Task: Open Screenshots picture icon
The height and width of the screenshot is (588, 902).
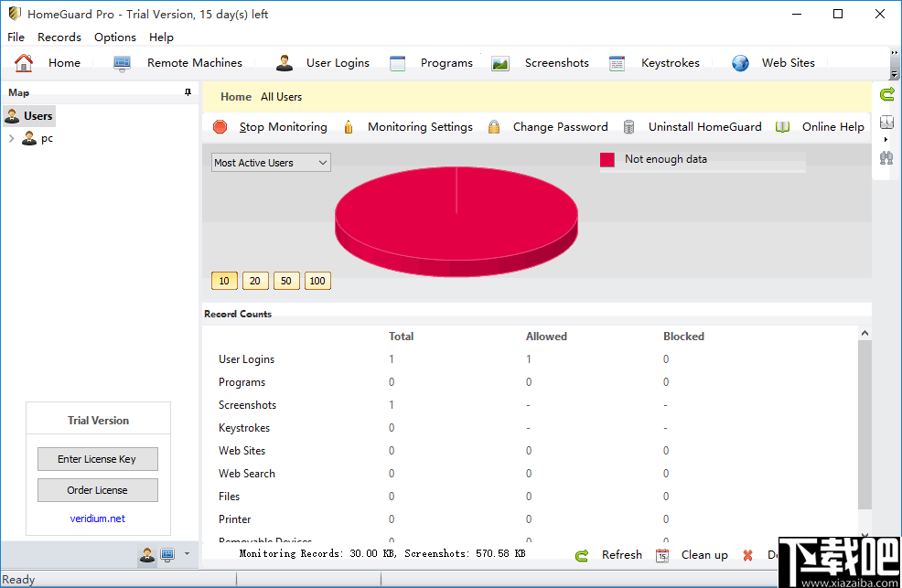Action: 500,63
